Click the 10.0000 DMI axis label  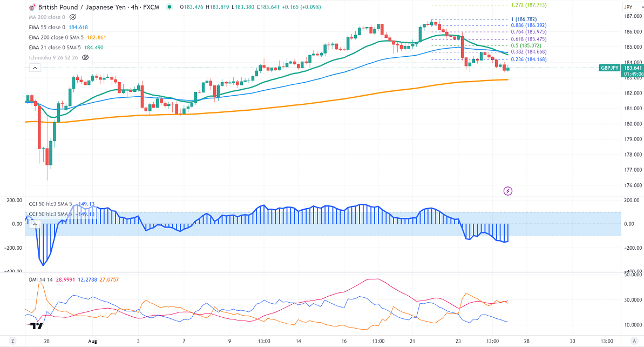point(633,325)
